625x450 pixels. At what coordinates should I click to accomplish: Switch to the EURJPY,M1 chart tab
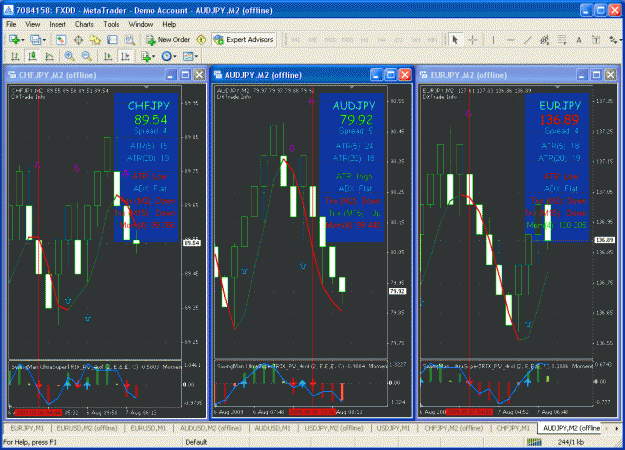27,428
